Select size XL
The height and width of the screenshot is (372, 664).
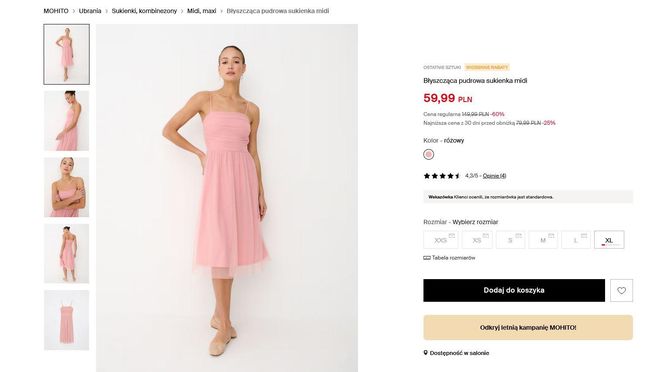pos(609,240)
